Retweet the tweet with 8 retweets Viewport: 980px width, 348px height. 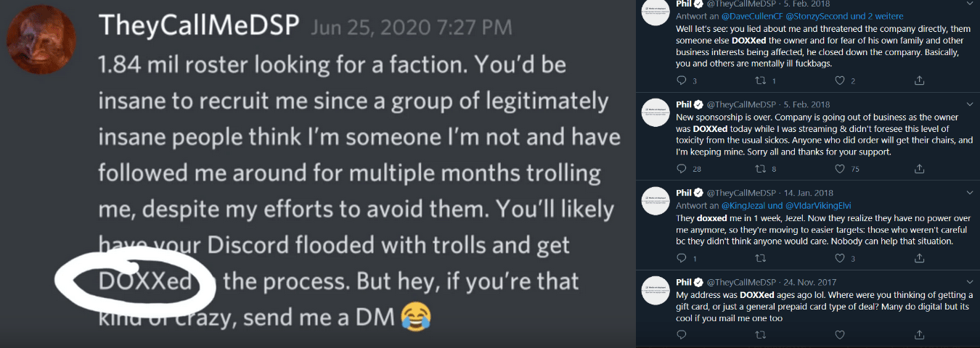point(760,169)
